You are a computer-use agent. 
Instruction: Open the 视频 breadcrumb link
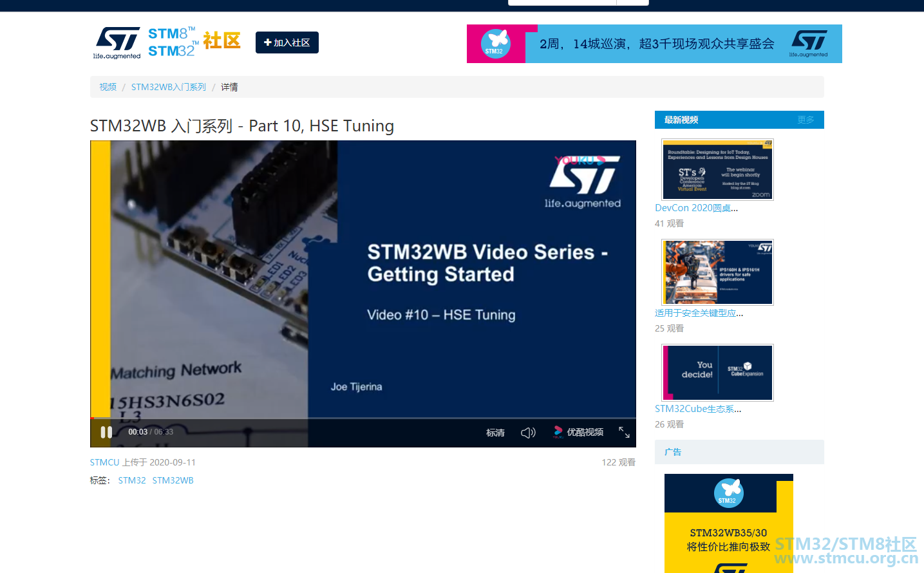pos(108,87)
